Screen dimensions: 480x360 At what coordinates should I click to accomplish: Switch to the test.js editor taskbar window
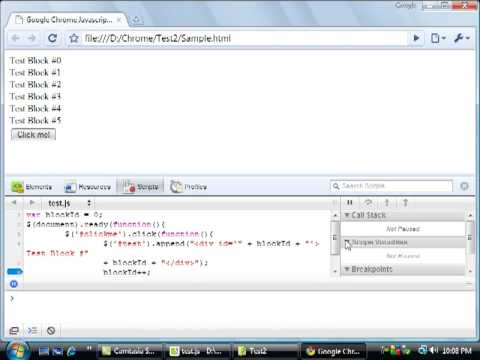click(x=198, y=351)
